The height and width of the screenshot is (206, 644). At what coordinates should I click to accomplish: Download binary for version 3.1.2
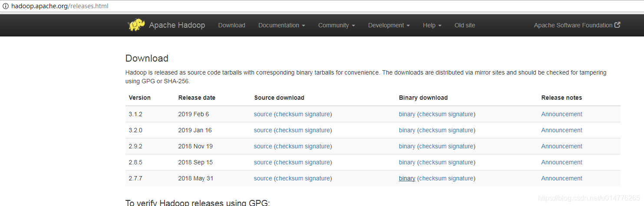407,114
